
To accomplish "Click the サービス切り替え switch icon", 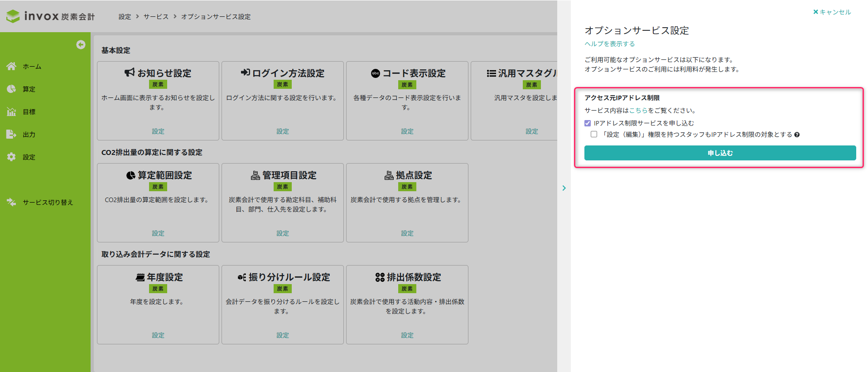I will click(x=11, y=202).
